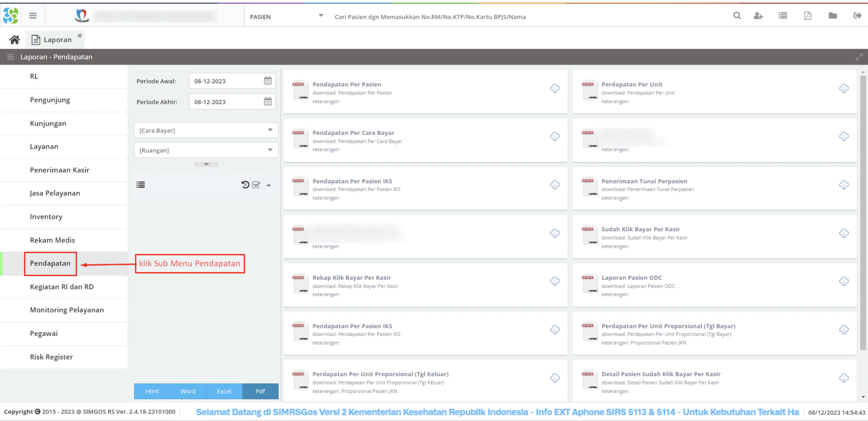Click the cloud download for Laporan Pasien ODC
Screen dimensions: 868x421
click(x=844, y=281)
